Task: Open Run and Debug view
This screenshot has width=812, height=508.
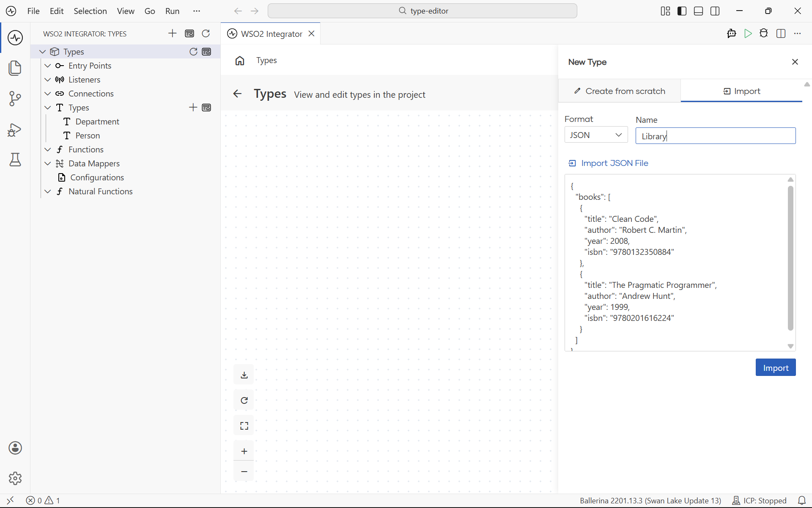Action: point(15,130)
